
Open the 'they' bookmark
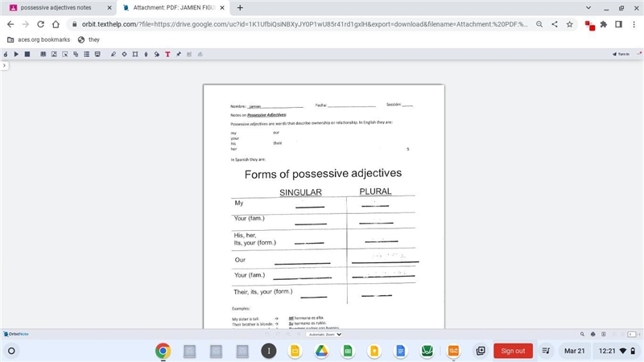pyautogui.click(x=89, y=39)
